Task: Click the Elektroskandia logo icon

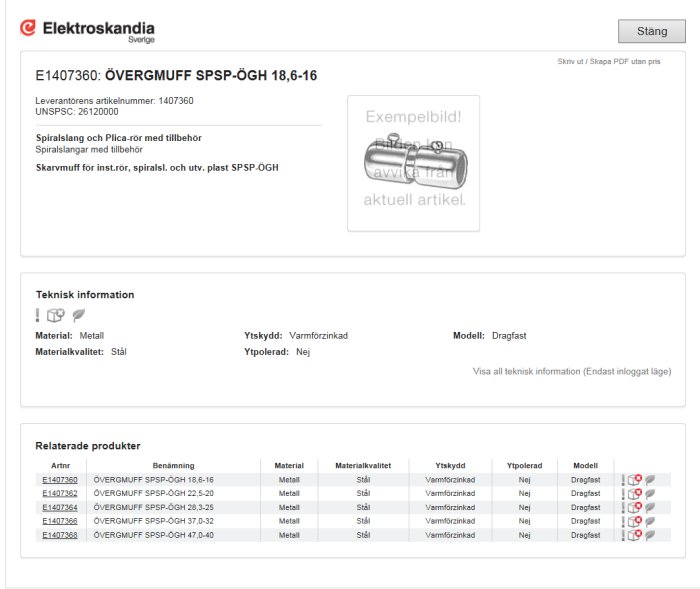Action: coord(28,28)
